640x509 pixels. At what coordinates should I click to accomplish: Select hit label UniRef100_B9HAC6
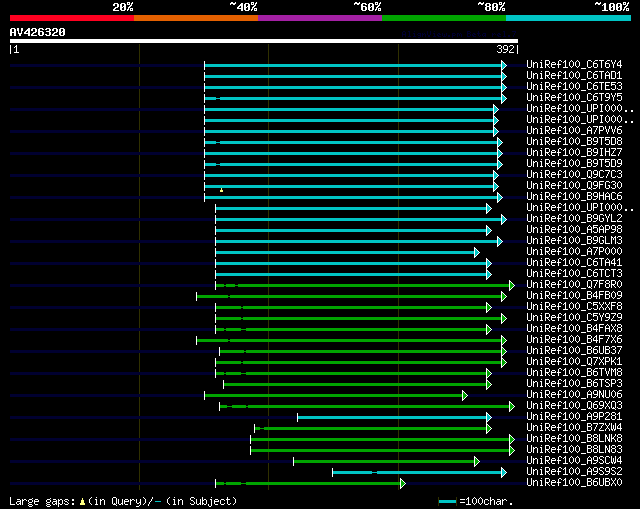[574, 197]
